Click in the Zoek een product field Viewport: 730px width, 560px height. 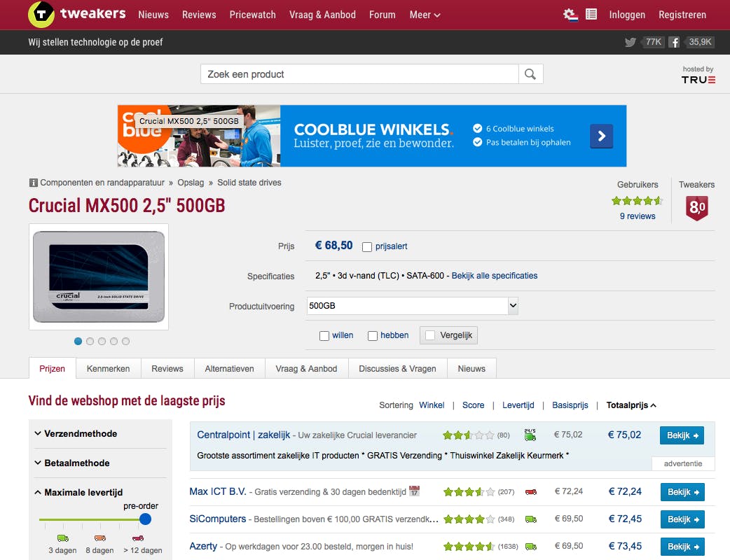coord(359,74)
